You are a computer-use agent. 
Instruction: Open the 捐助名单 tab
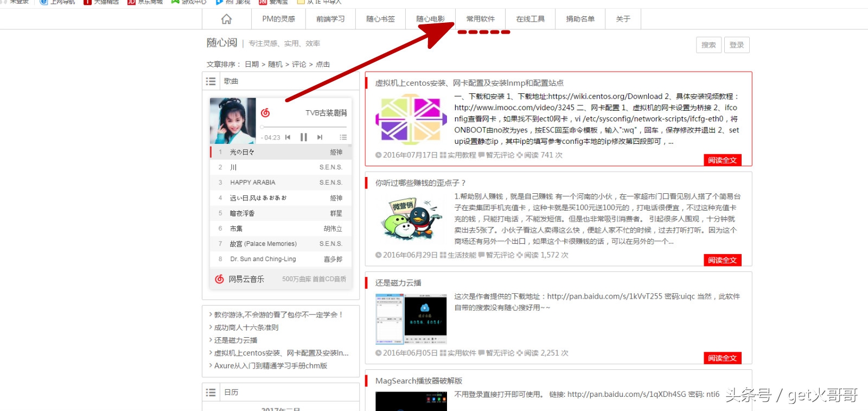coord(580,19)
